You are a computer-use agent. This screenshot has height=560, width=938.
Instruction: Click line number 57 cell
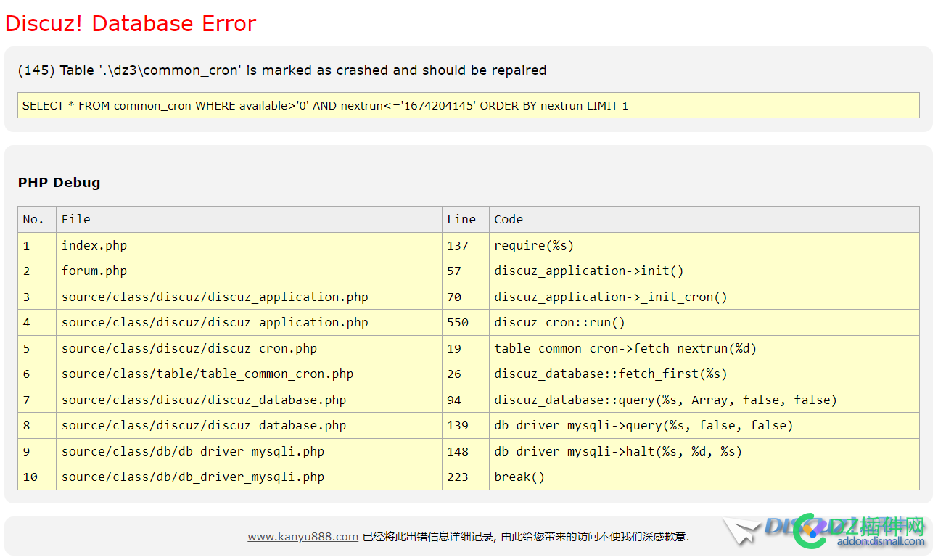[465, 271]
